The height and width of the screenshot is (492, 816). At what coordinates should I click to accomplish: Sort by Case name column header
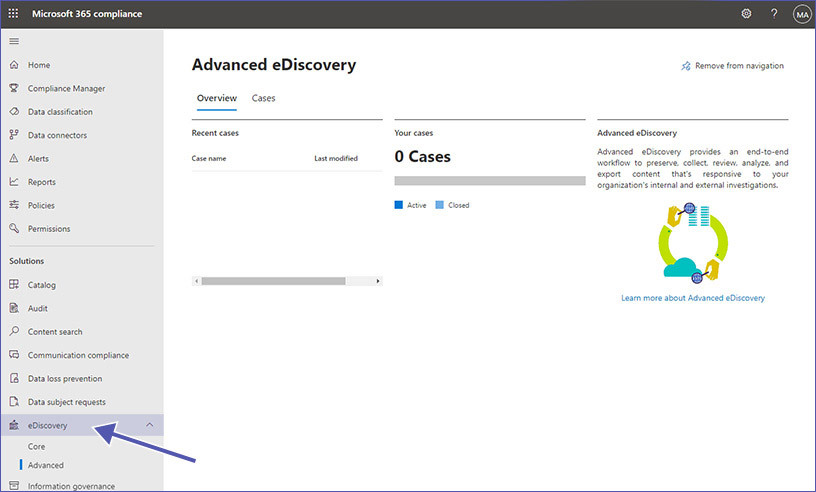click(x=209, y=158)
